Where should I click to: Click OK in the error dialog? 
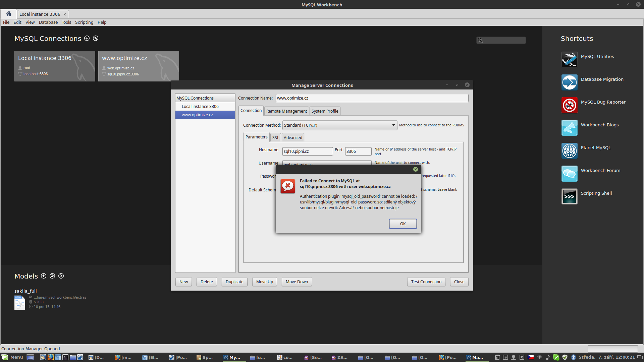point(403,224)
